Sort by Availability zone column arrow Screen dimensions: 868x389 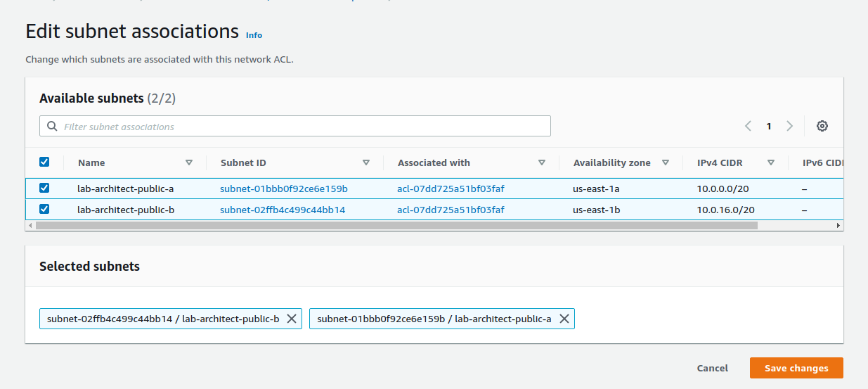[665, 162]
